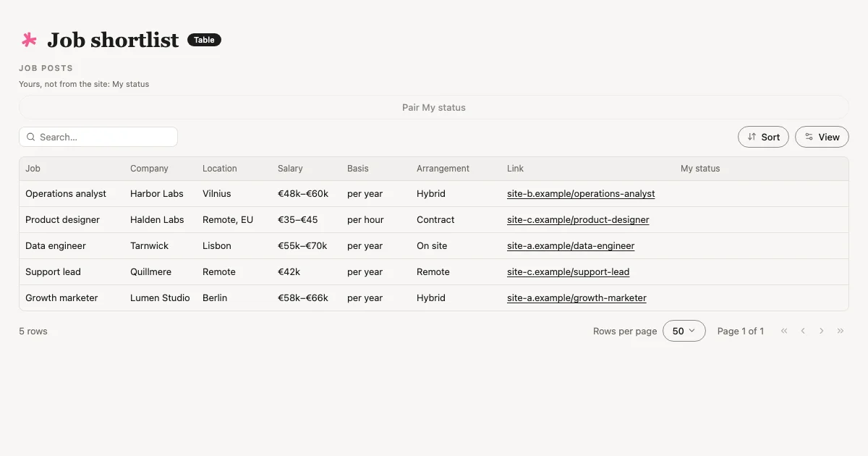Image resolution: width=868 pixels, height=456 pixels.
Task: Open site-a.example/data-engineer link
Action: click(571, 245)
